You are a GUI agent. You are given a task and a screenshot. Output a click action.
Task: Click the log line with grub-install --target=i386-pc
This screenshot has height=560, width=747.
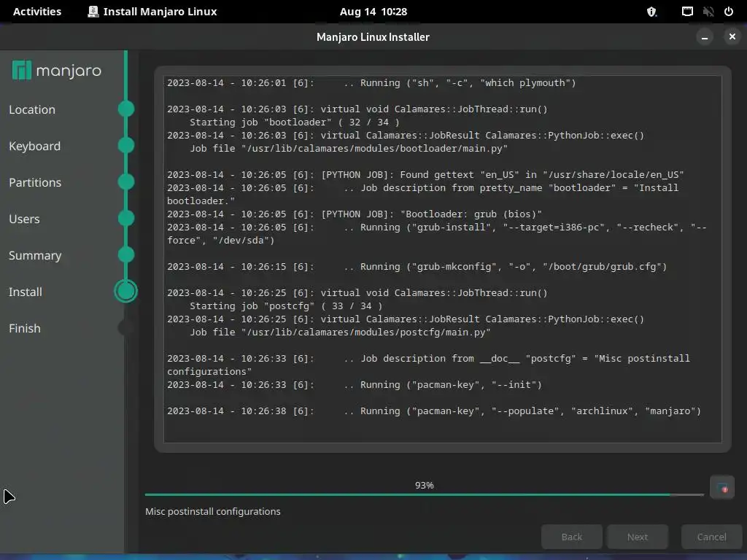click(x=437, y=234)
